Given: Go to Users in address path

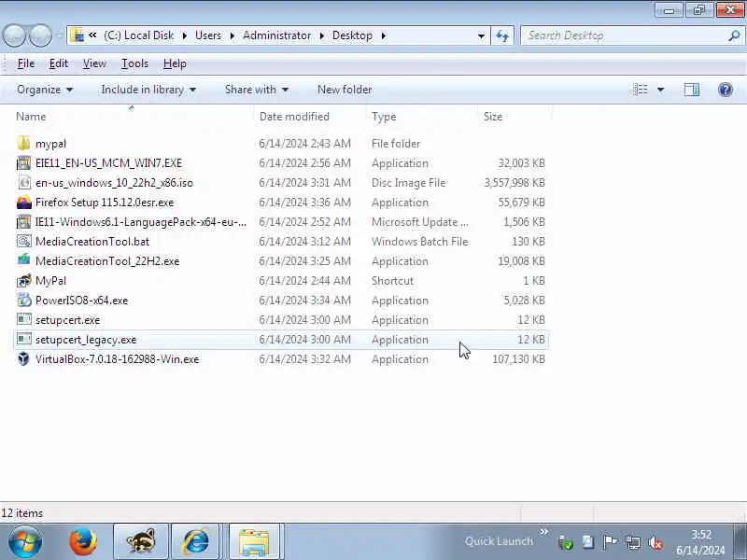Looking at the screenshot, I should pyautogui.click(x=208, y=35).
